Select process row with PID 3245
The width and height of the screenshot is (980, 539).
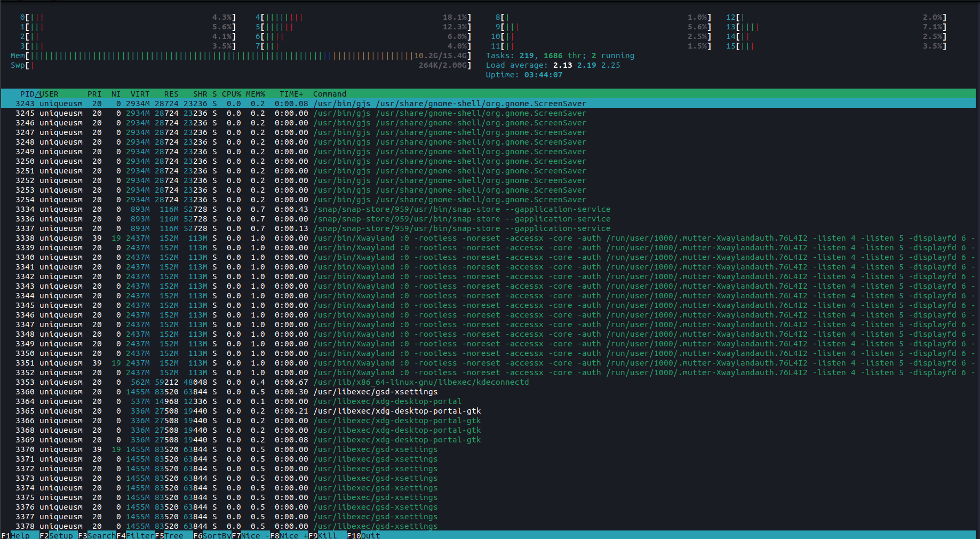point(488,113)
